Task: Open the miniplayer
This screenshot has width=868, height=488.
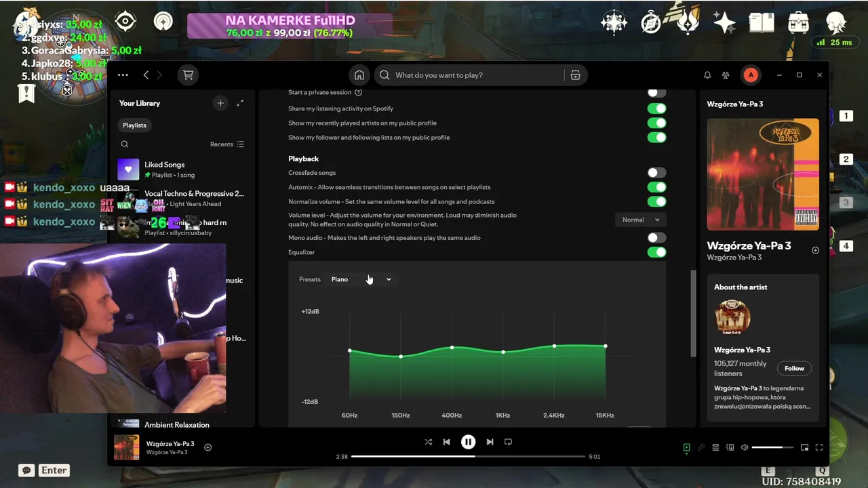Action: [805, 447]
